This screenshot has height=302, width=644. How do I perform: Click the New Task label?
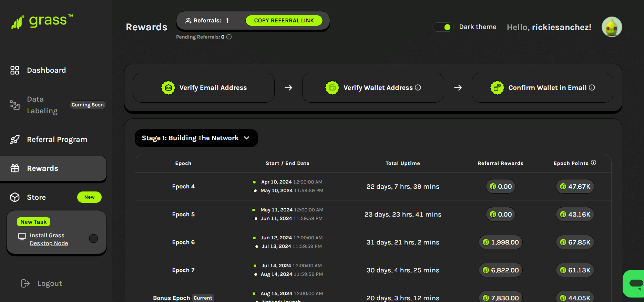[x=33, y=222]
